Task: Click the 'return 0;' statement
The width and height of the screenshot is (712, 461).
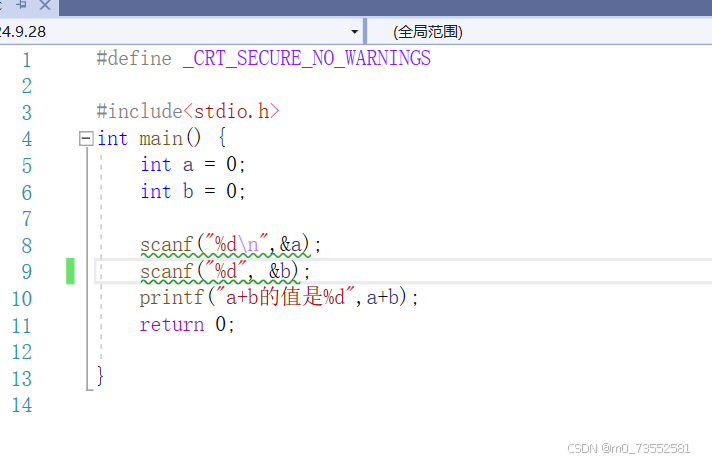Action: tap(187, 325)
